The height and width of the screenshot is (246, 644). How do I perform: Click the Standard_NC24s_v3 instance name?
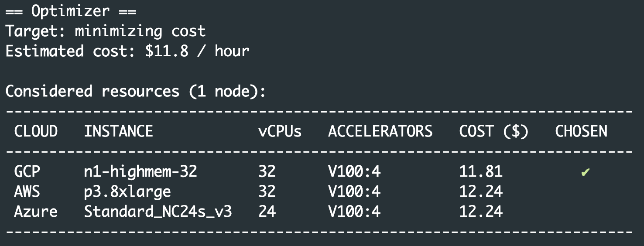[158, 212]
